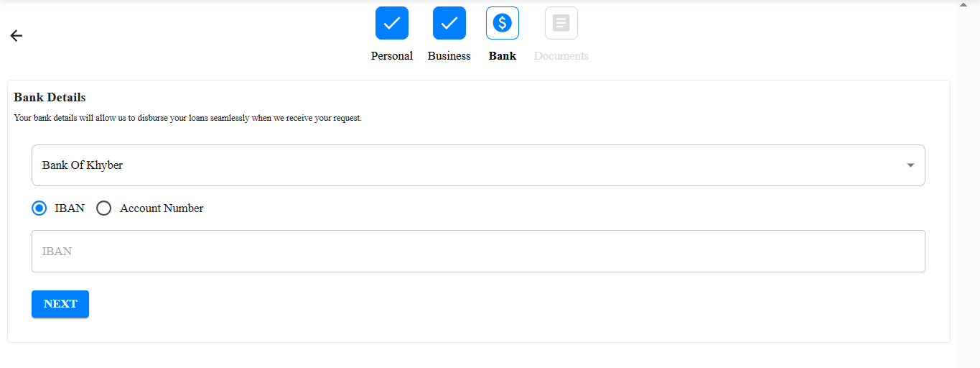
Task: Select the Business step label
Action: (x=449, y=56)
